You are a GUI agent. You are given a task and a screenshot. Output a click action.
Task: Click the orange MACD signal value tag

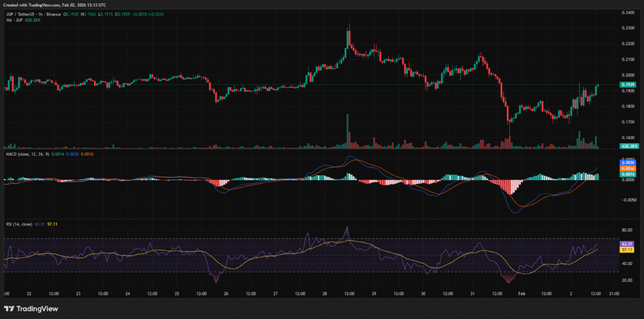point(629,168)
